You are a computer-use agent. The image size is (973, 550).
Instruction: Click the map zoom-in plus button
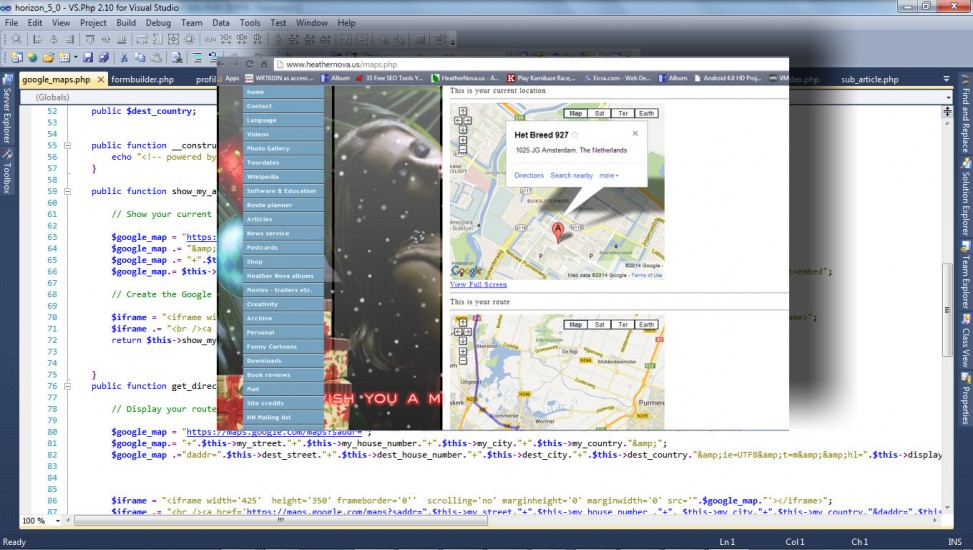(x=462, y=142)
